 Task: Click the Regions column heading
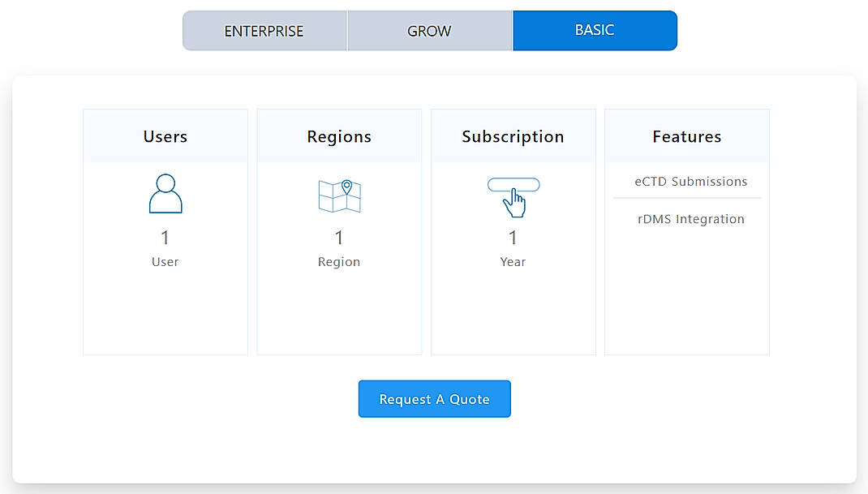pos(338,136)
